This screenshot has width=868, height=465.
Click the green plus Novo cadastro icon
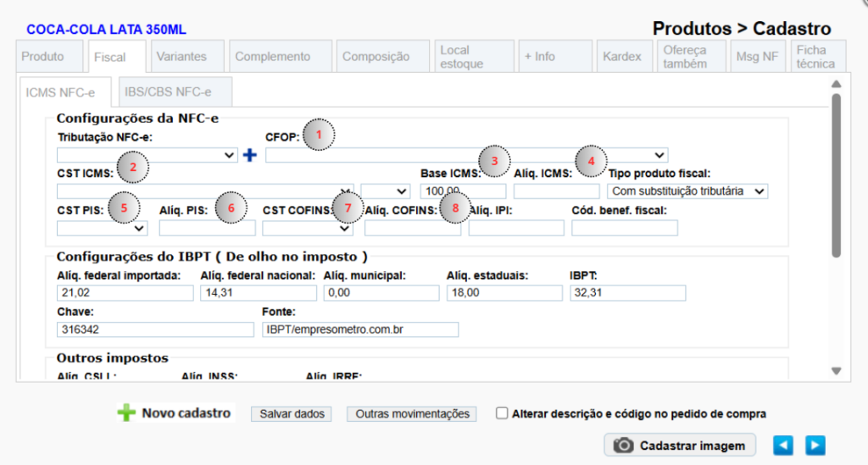126,413
